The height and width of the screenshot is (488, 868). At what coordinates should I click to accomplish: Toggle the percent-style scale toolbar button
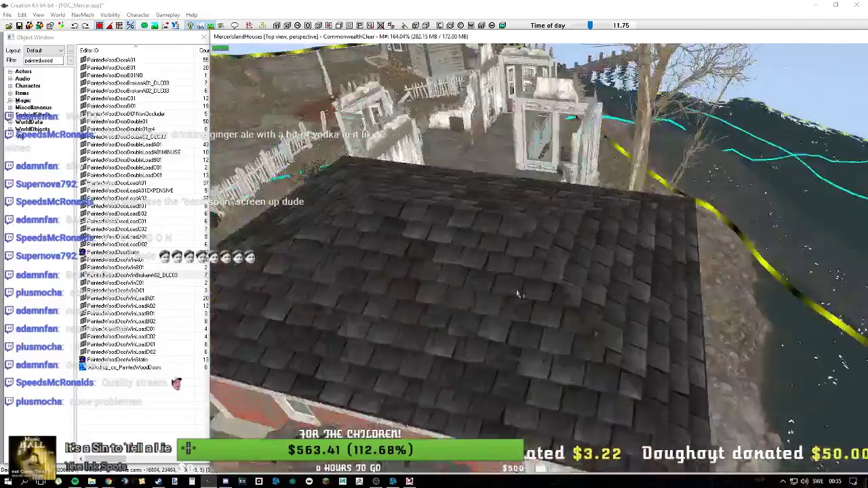coord(130,25)
